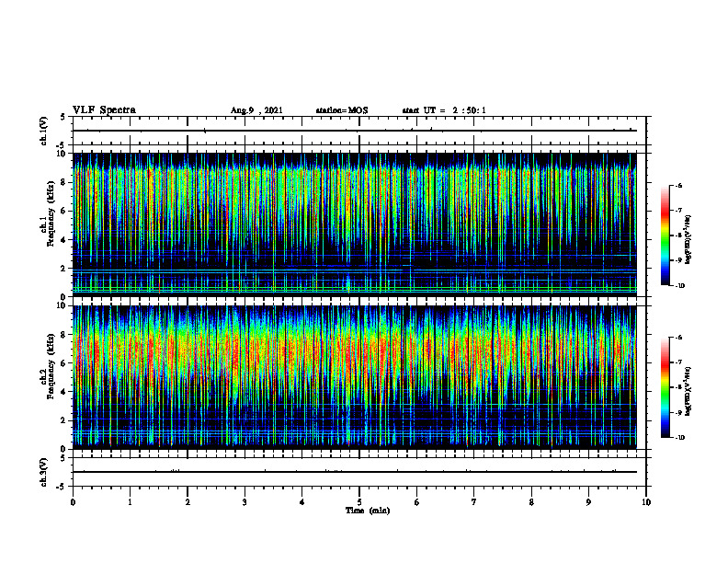Click the ch.1 spectrogram color bar
Screen dimensions: 728x563
[x=665, y=236]
